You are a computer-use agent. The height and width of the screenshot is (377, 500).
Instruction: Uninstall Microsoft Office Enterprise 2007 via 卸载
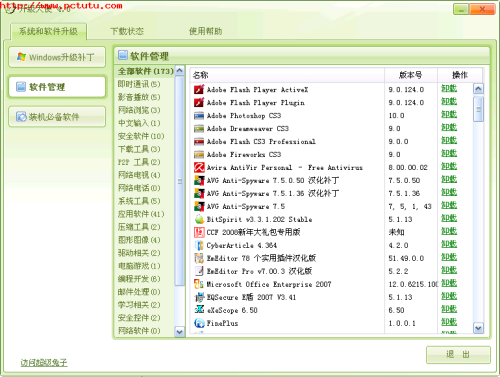tap(449, 283)
